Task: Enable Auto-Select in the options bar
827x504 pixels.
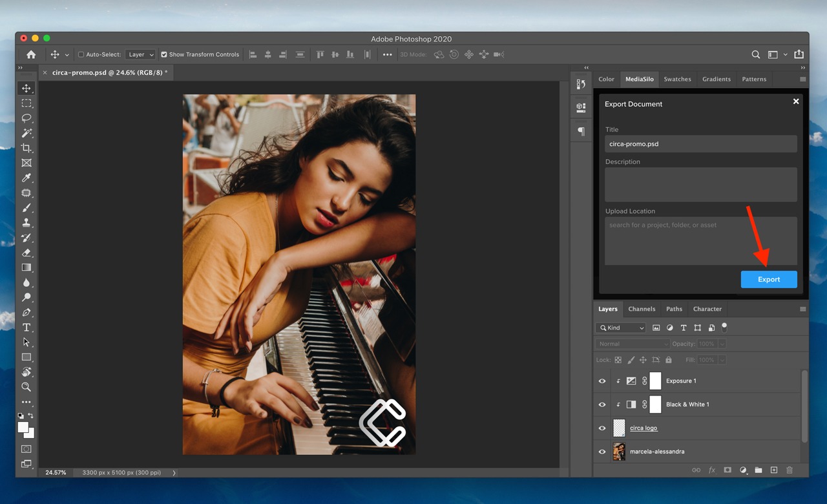Action: [81, 54]
